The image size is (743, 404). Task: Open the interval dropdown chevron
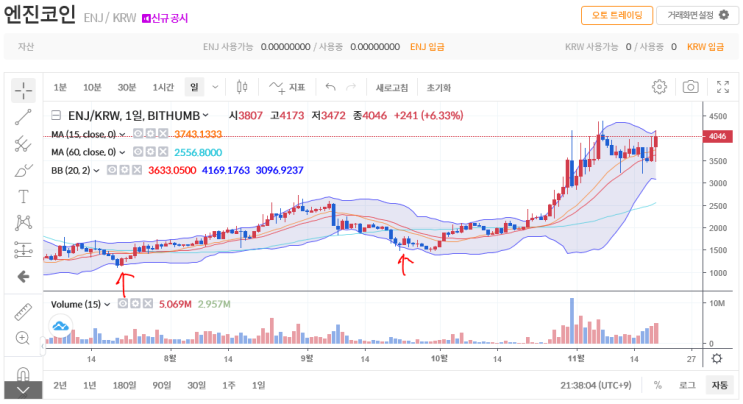point(215,87)
